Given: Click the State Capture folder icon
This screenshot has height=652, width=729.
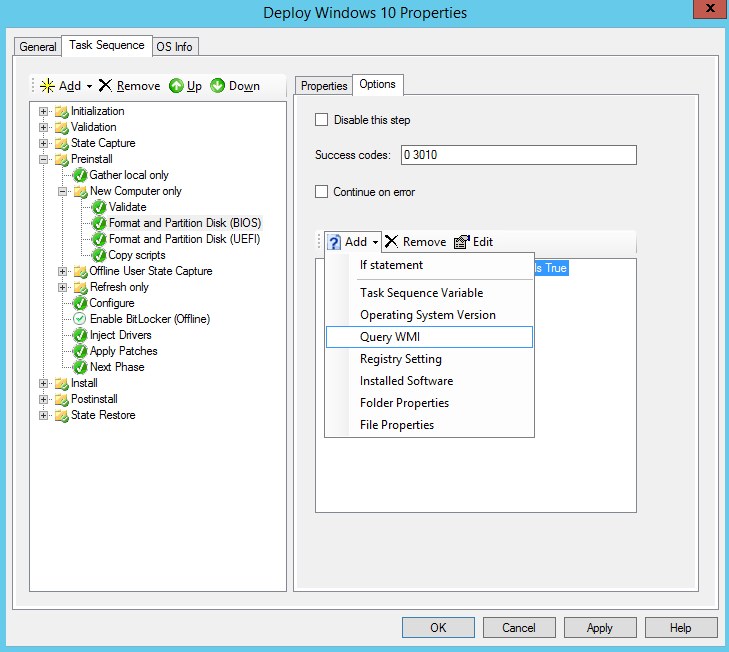Looking at the screenshot, I should coord(61,144).
